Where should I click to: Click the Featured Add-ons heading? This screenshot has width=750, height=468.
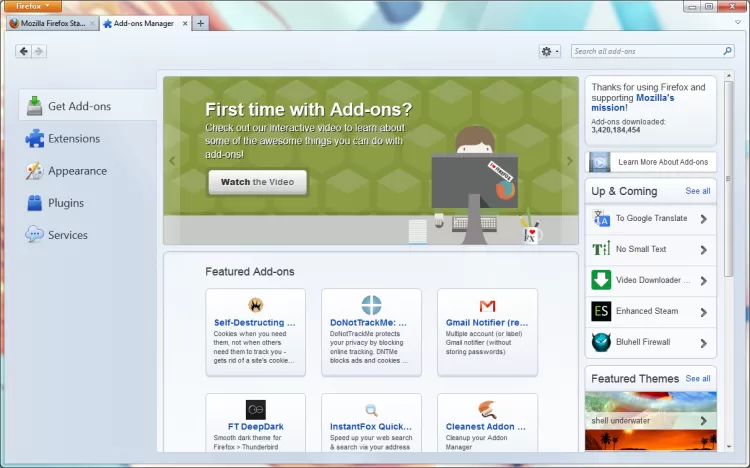(x=250, y=271)
